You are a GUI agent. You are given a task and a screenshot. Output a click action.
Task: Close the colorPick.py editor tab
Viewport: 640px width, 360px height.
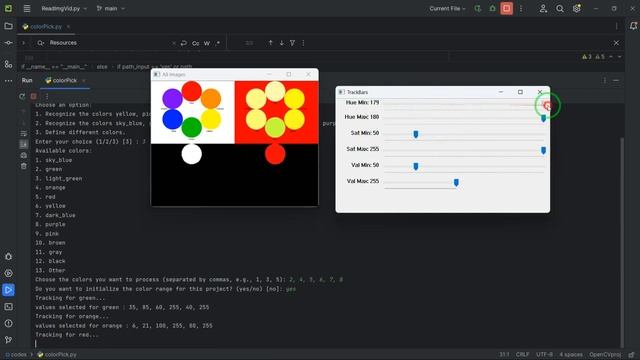(x=68, y=27)
